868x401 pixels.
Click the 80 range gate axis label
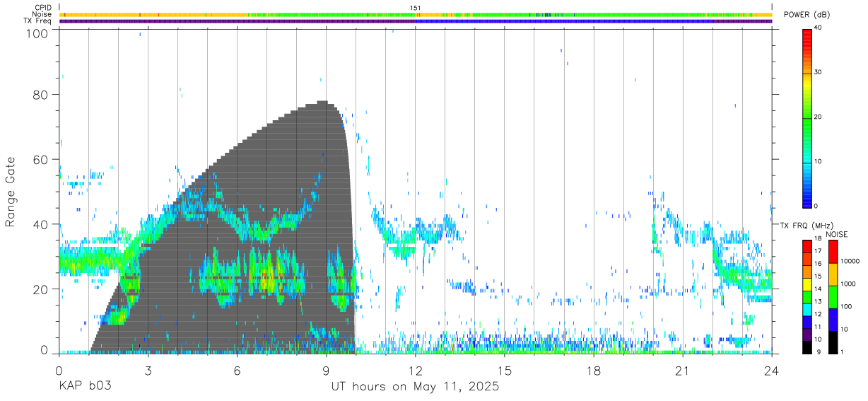[x=42, y=95]
